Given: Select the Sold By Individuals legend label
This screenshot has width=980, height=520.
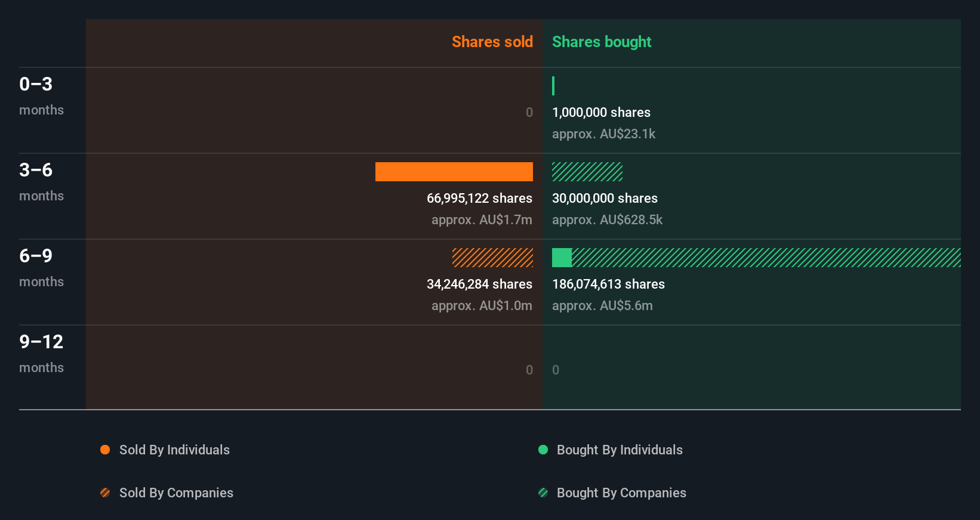Looking at the screenshot, I should tap(174, 450).
